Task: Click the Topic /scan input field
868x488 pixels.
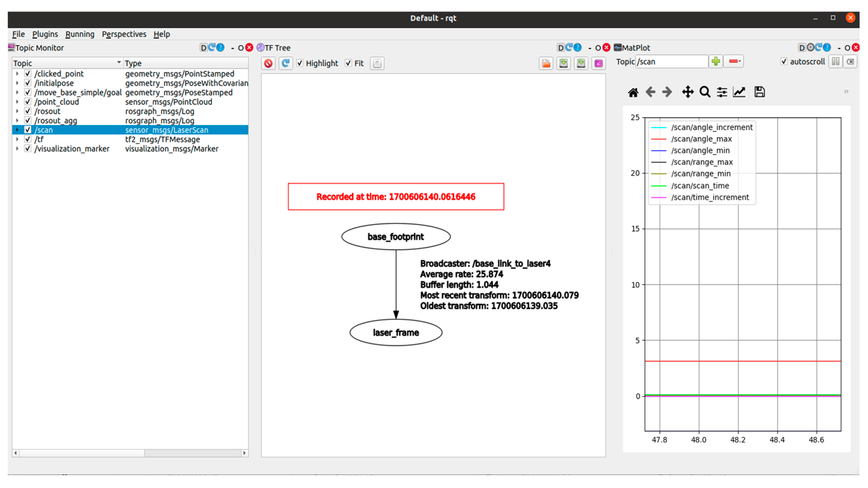Action: [671, 62]
